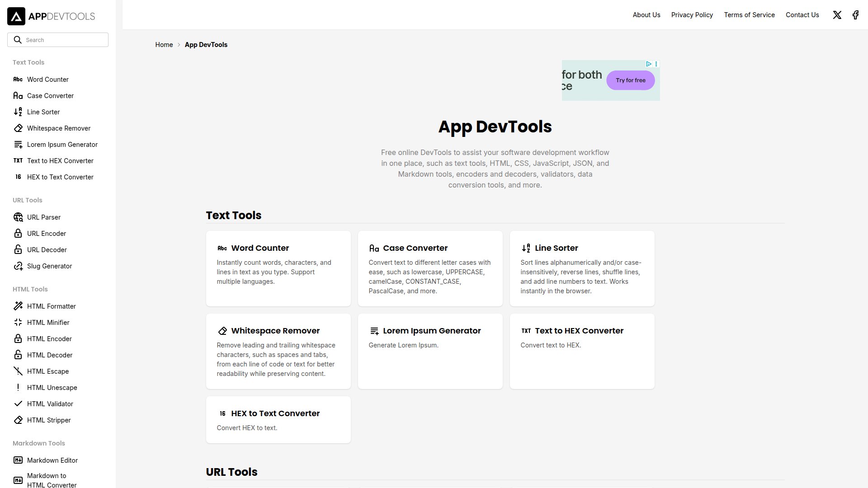The height and width of the screenshot is (488, 868).
Task: Click the URL Parser globe icon
Action: 18,217
